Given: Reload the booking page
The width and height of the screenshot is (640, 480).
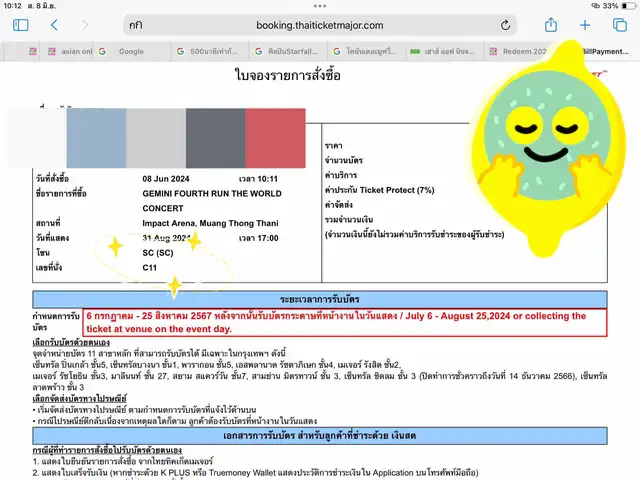Looking at the screenshot, I should (x=506, y=25).
